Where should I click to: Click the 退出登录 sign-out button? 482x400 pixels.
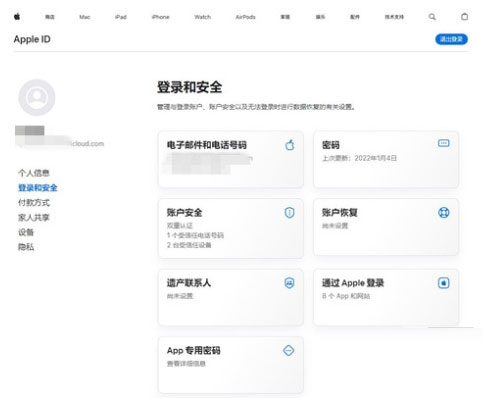[451, 39]
